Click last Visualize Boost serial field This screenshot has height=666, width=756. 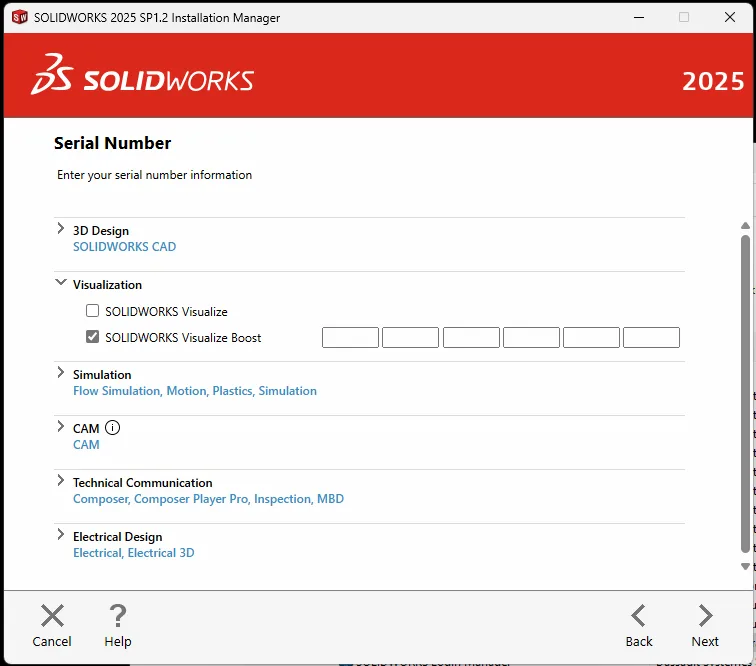click(651, 338)
